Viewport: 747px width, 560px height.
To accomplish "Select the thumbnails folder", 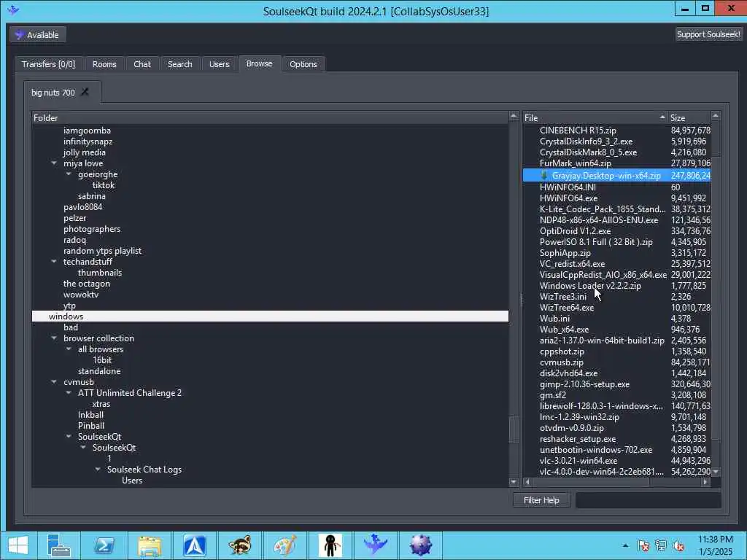I will tap(100, 273).
